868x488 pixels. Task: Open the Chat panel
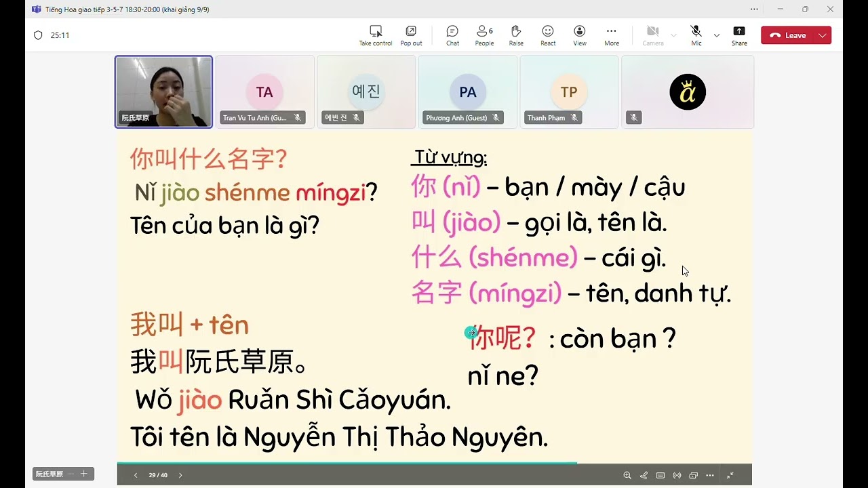point(452,35)
